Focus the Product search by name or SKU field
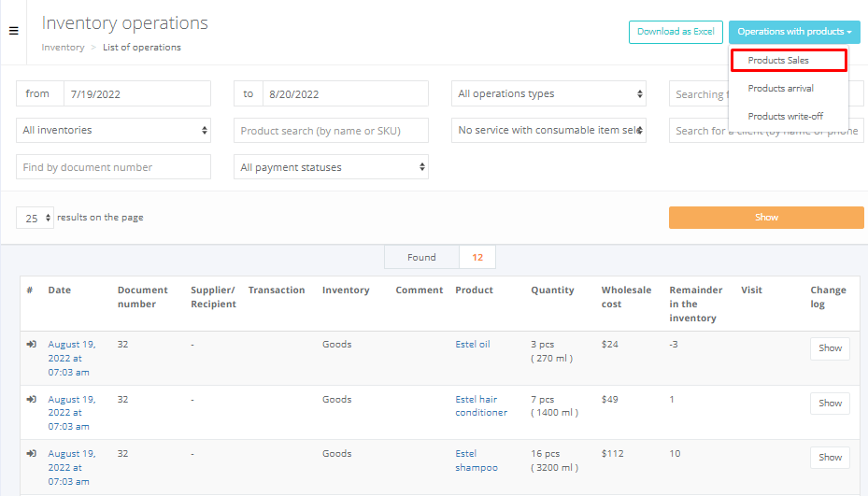This screenshot has width=868, height=496. (x=331, y=131)
